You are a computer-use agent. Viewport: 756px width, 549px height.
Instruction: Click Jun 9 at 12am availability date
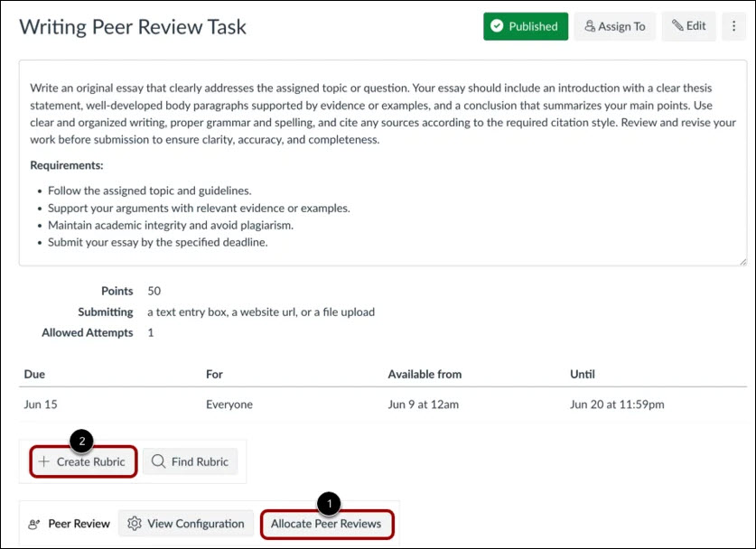point(424,405)
